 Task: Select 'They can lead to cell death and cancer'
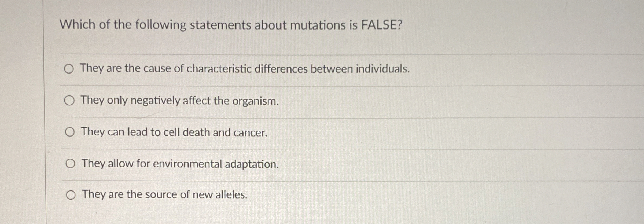70,132
